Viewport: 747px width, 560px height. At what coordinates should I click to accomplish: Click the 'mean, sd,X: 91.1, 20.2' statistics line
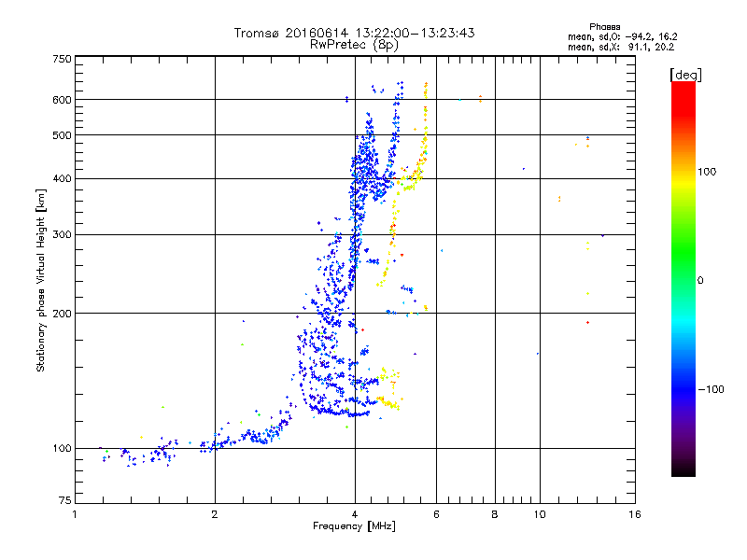621,48
